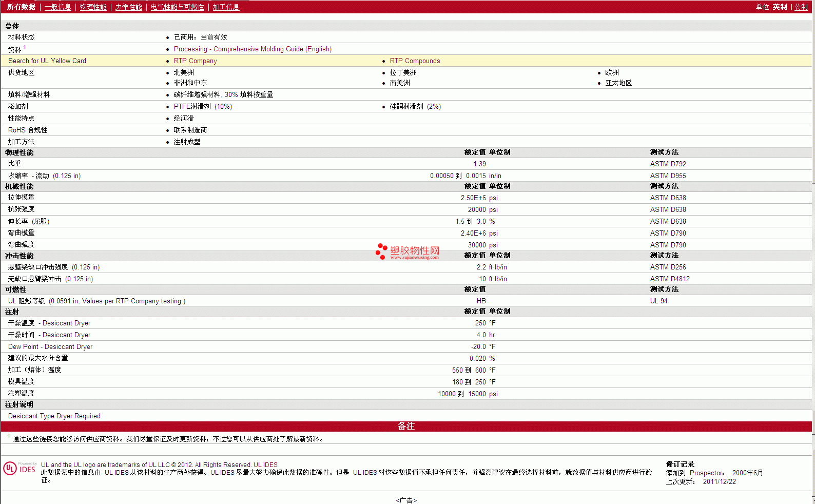The width and height of the screenshot is (815, 504).
Task: Click the 资料 footnote 1 superscript
Action: [25, 47]
